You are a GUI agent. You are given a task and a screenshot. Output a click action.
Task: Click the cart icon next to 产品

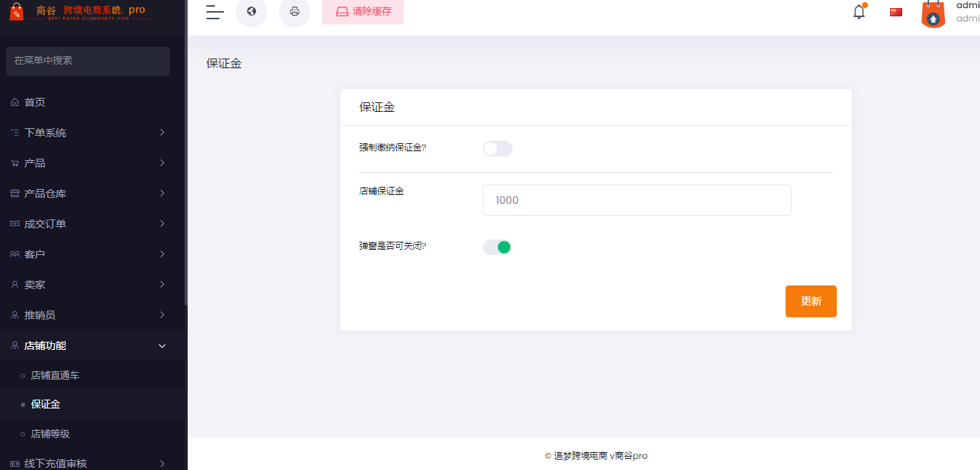tap(15, 163)
